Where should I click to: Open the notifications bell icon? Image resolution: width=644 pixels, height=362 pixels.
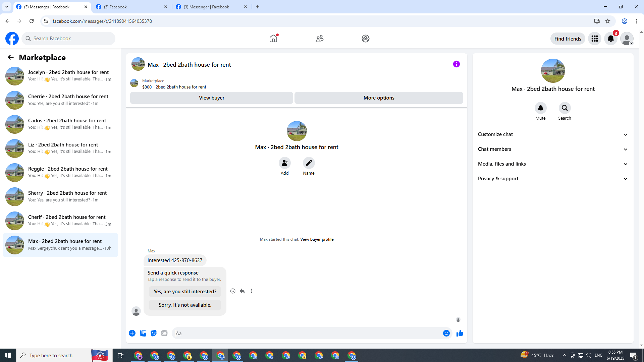click(611, 39)
